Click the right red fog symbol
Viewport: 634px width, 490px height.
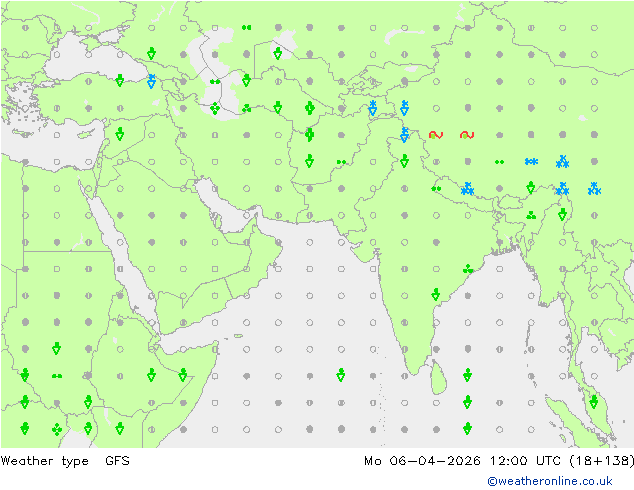pyautogui.click(x=466, y=134)
